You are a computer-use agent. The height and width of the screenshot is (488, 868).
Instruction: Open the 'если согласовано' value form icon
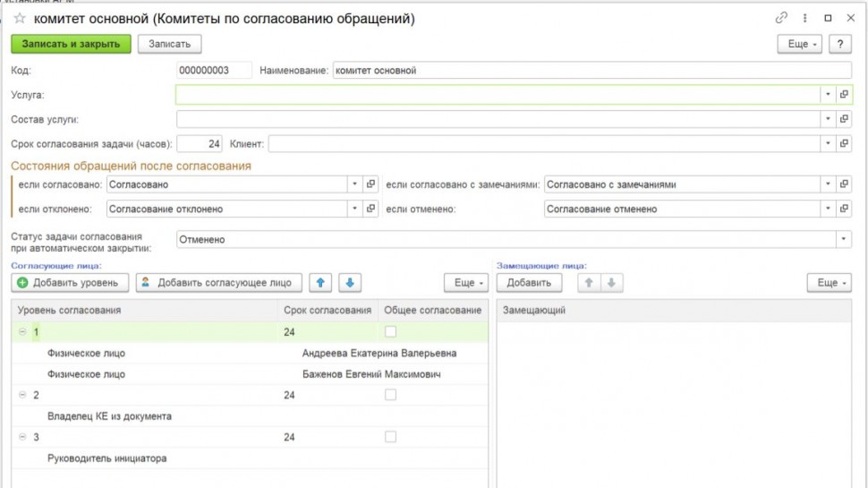(370, 184)
